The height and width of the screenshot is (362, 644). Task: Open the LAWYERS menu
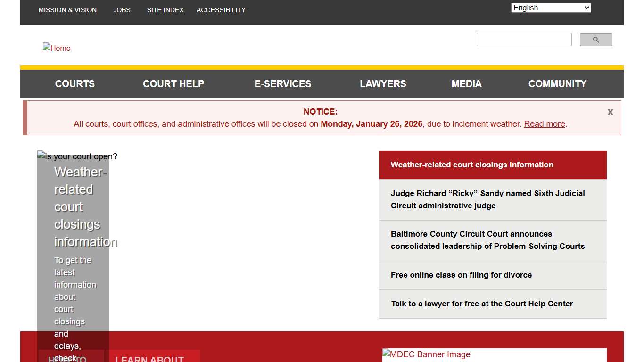383,83
